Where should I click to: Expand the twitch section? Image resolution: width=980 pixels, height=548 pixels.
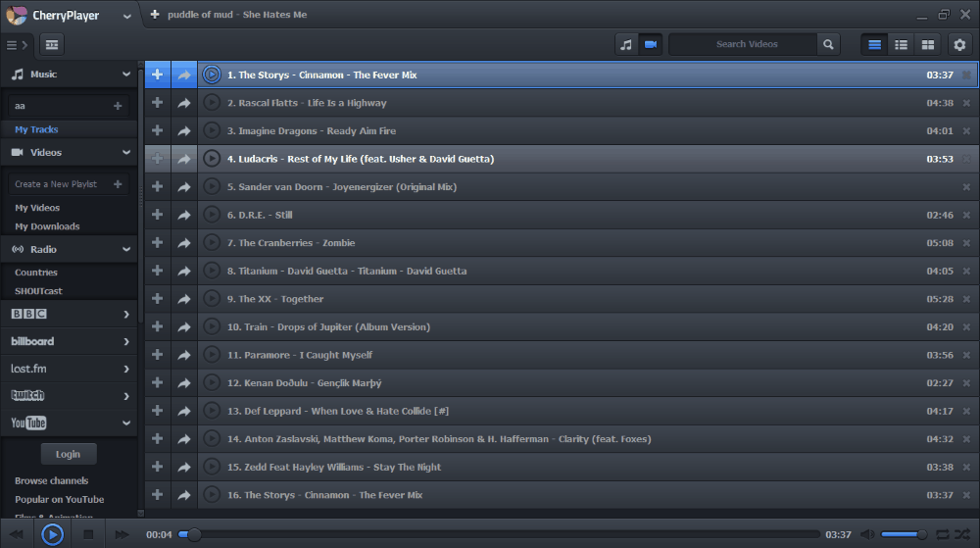tap(126, 396)
